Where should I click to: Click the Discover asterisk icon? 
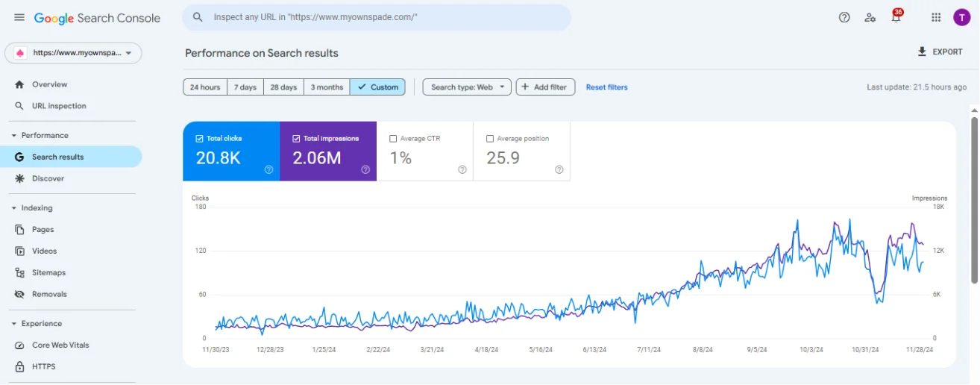click(19, 178)
